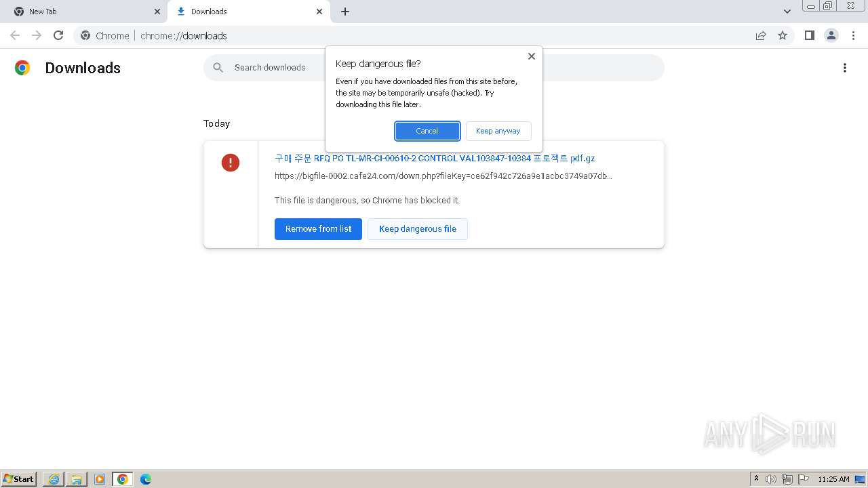
Task: Click the volume speaker tray icon
Action: click(771, 479)
